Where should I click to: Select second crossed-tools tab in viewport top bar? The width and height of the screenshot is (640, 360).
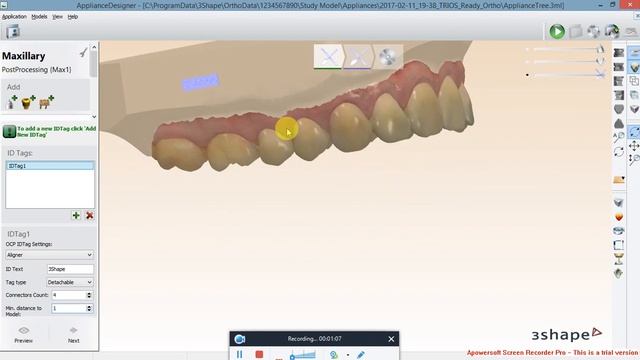tap(358, 56)
